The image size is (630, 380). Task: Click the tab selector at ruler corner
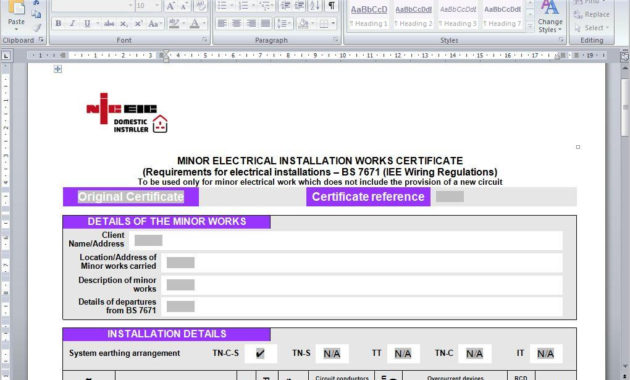click(x=6, y=56)
